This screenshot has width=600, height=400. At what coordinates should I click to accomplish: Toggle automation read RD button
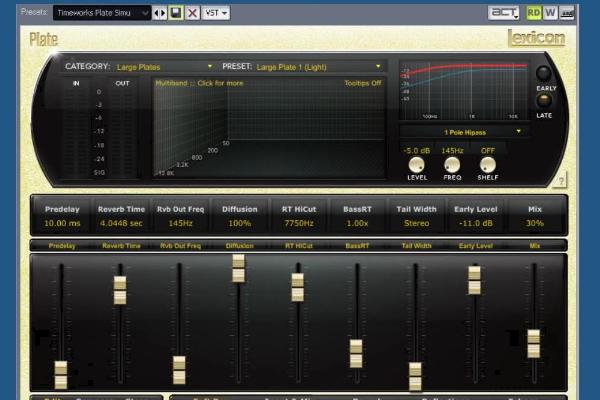(x=534, y=13)
